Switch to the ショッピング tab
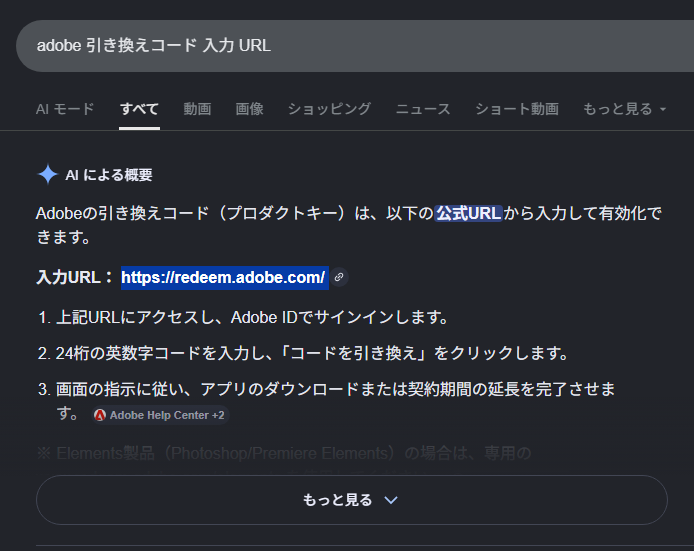 coord(329,109)
